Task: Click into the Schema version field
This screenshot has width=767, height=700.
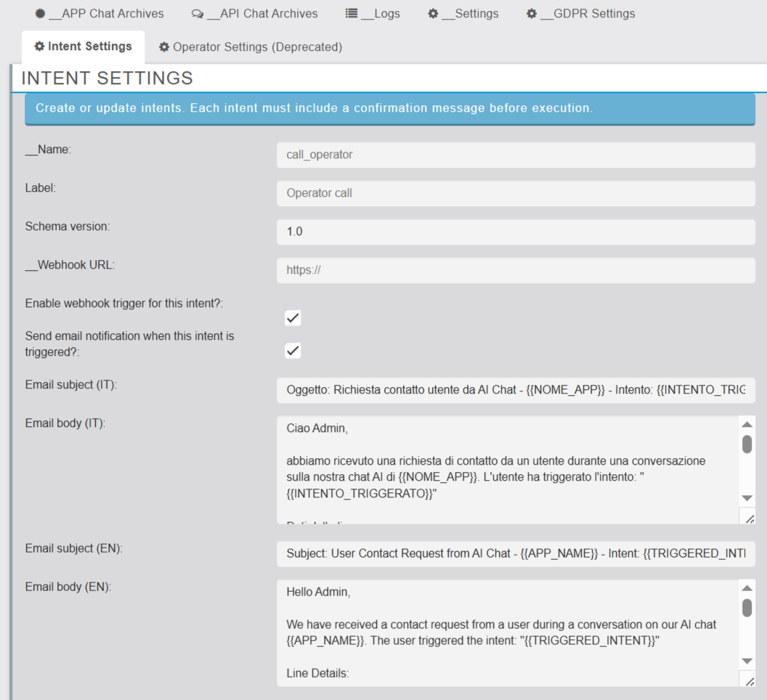Action: [516, 232]
